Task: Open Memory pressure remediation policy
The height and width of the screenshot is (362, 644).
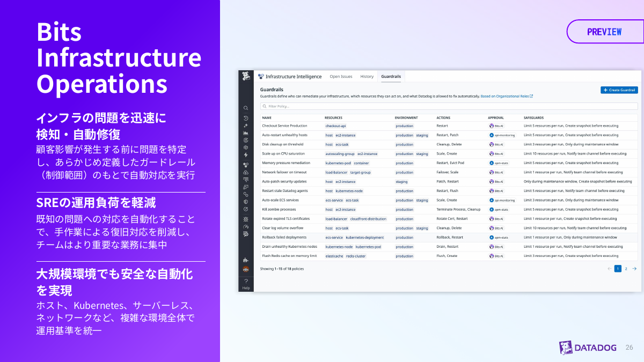Action: pyautogui.click(x=286, y=163)
